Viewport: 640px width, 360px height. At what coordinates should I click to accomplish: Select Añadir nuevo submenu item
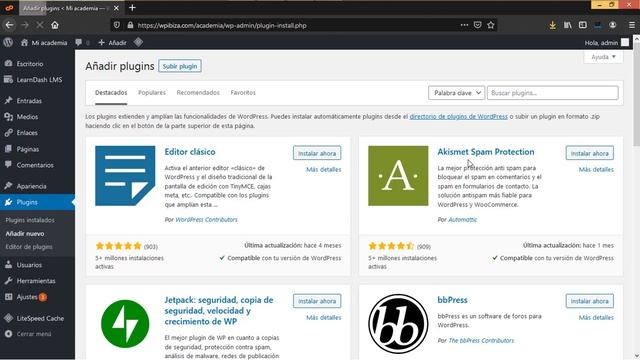25,233
